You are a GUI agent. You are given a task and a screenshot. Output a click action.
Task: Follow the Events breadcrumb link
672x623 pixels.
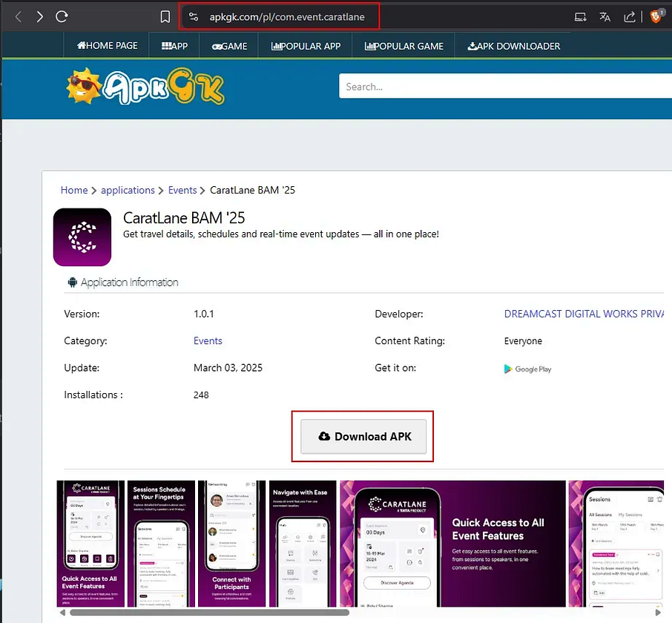pyautogui.click(x=182, y=190)
